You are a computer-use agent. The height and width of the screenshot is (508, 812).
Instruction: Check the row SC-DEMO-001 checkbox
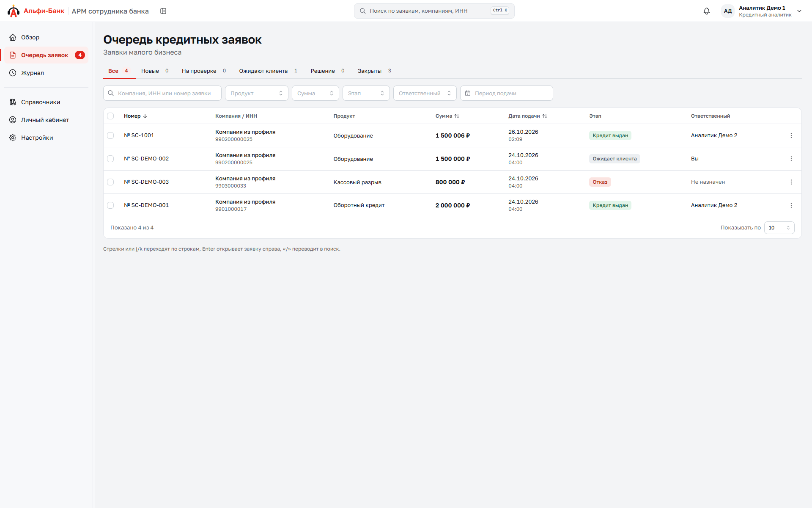point(110,205)
